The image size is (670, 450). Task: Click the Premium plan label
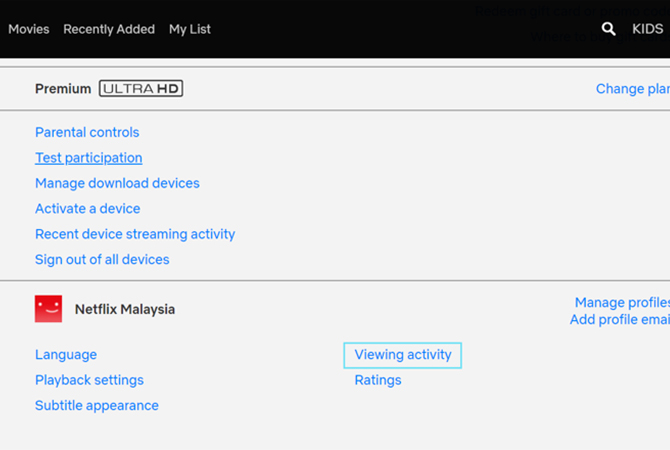coord(63,88)
